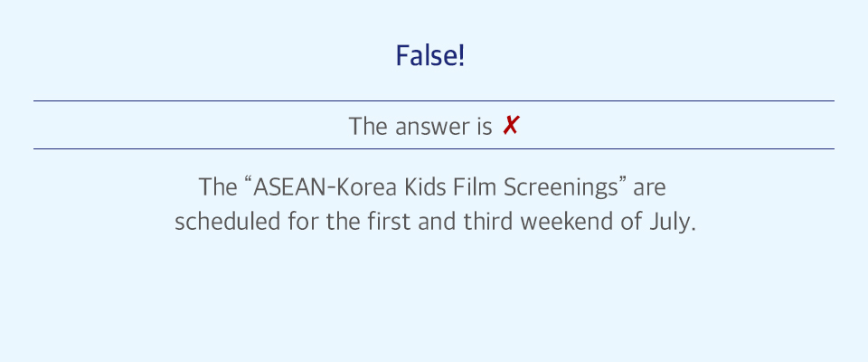Click the red X answer mark
Screen dimensions: 868x362
point(510,126)
